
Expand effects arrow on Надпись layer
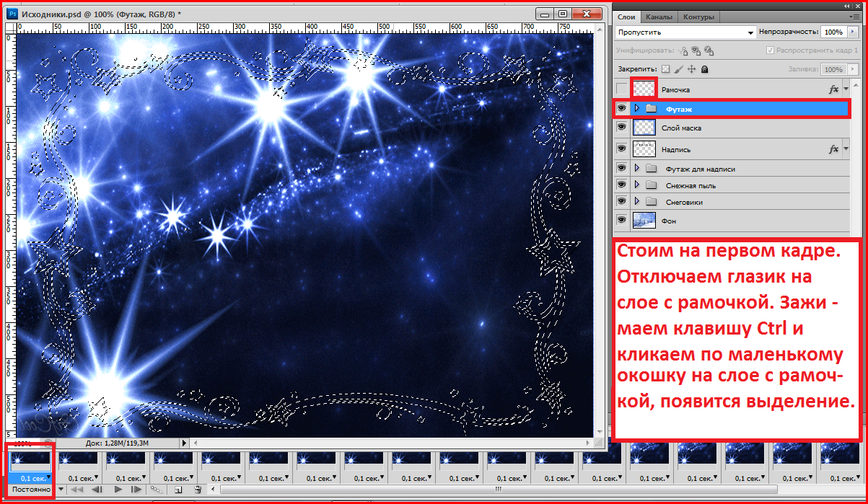pyautogui.click(x=845, y=149)
